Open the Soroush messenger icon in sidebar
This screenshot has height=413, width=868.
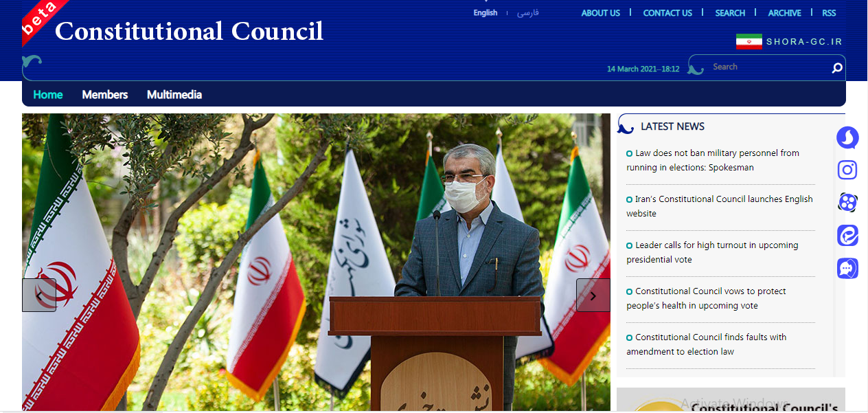point(847,137)
